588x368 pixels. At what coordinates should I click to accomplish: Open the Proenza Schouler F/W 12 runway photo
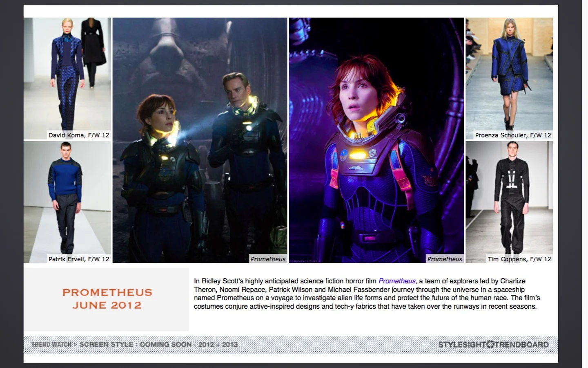[x=509, y=79]
